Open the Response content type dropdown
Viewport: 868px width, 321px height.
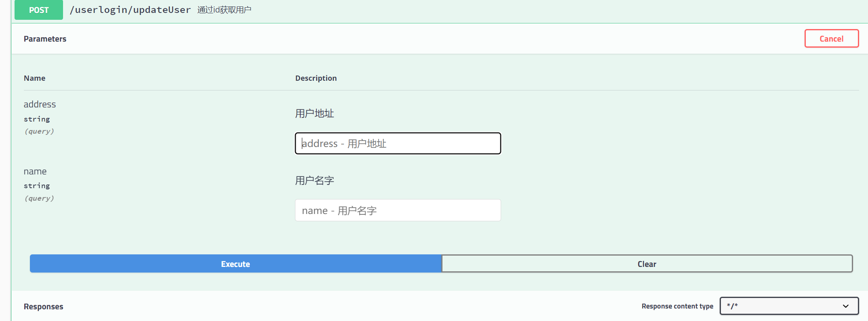click(x=789, y=306)
